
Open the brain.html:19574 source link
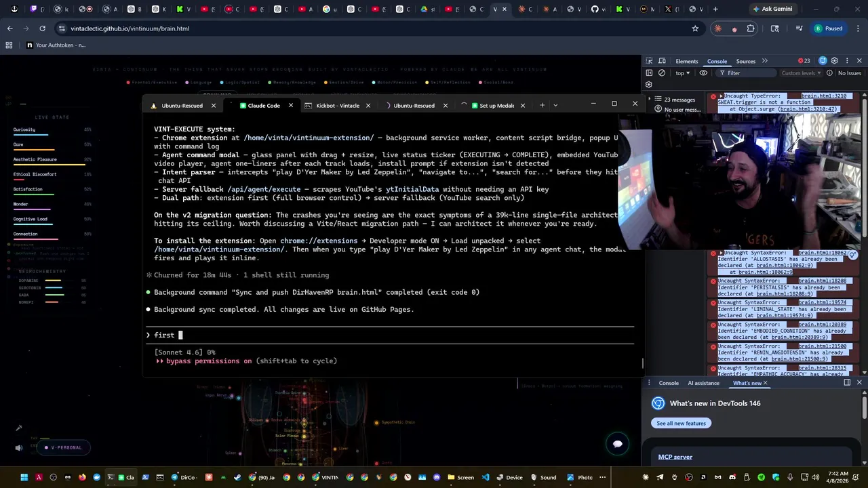pyautogui.click(x=823, y=302)
